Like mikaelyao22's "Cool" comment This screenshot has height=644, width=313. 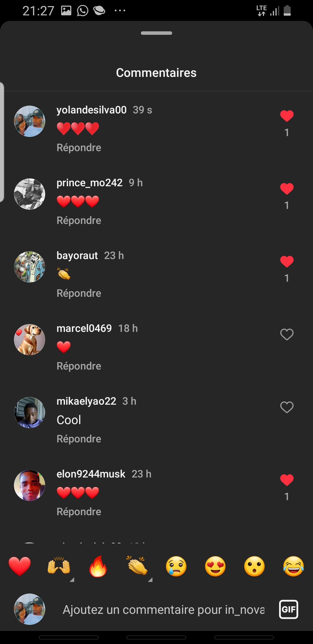287,407
